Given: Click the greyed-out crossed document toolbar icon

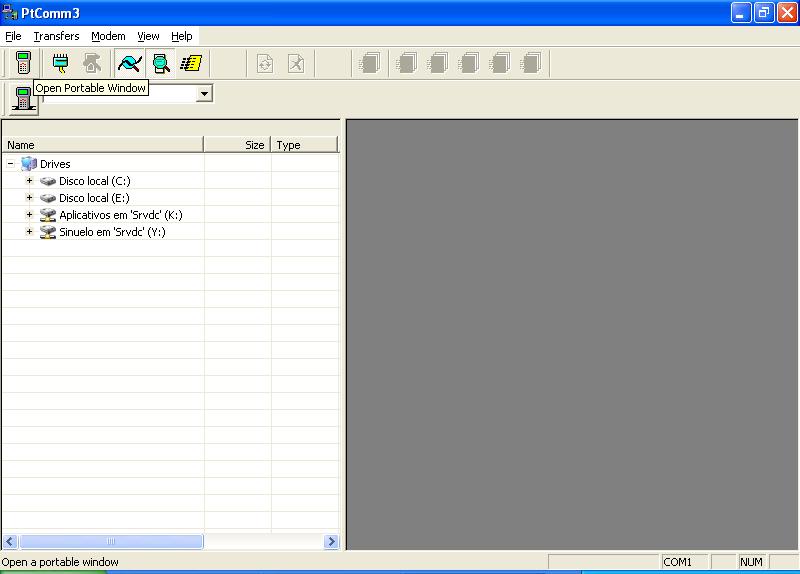Looking at the screenshot, I should [x=296, y=63].
